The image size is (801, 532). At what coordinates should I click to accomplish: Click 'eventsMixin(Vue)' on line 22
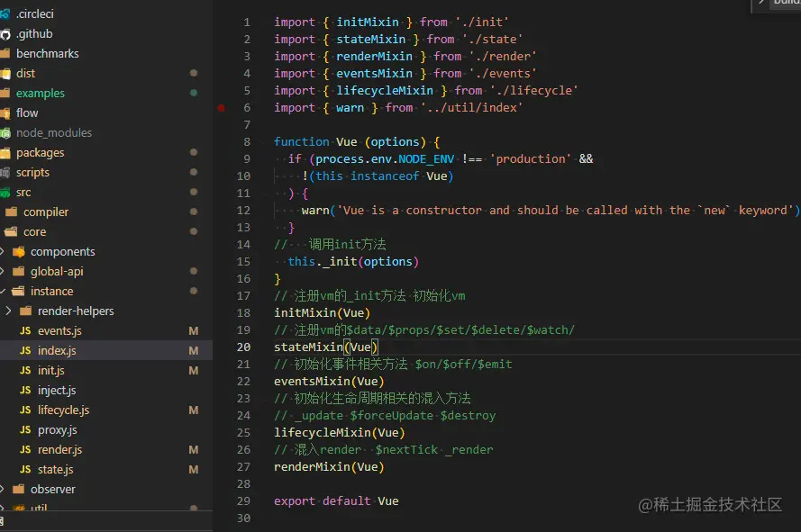[x=329, y=382]
